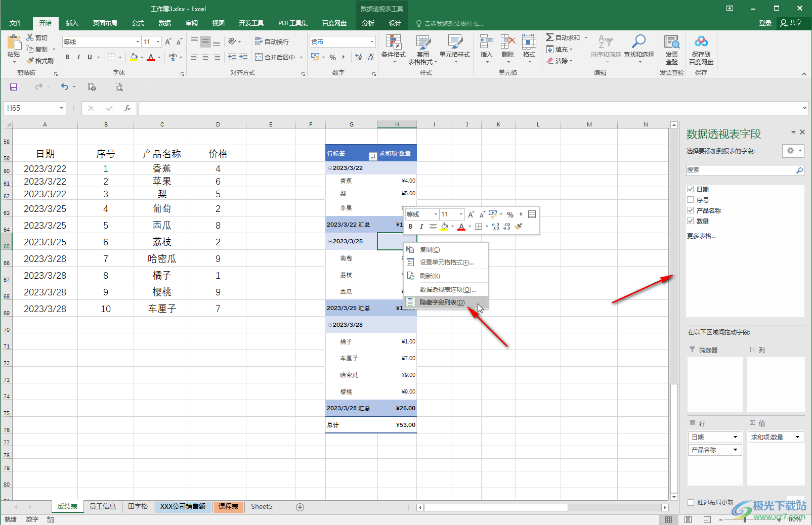Switch to the 分析 ribbon tab
The height and width of the screenshot is (525, 812).
(368, 23)
